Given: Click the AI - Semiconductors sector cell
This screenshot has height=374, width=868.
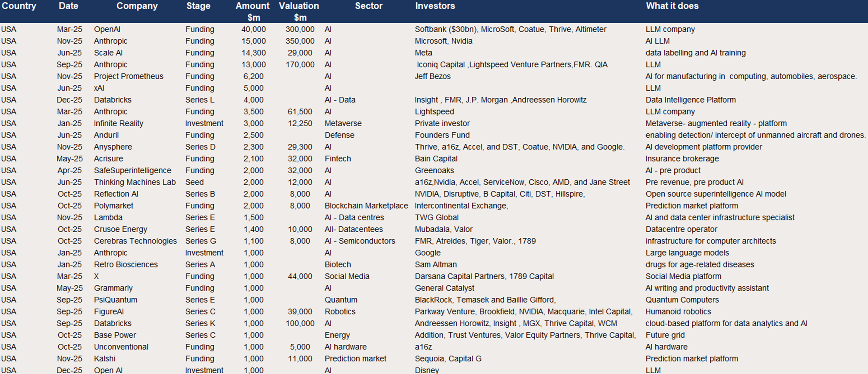Looking at the screenshot, I should 360,241.
